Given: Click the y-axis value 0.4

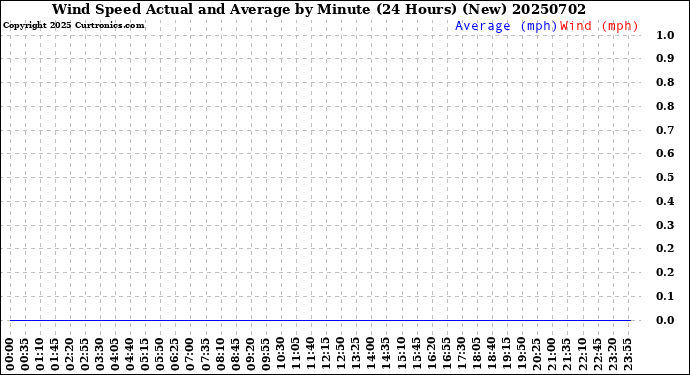Looking at the screenshot, I should pyautogui.click(x=665, y=201).
